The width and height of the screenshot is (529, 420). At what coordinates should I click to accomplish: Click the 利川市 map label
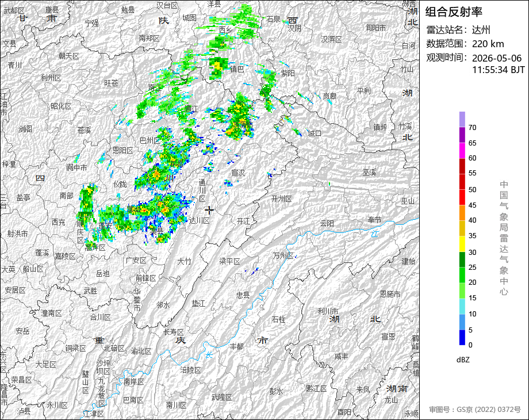point(328,311)
